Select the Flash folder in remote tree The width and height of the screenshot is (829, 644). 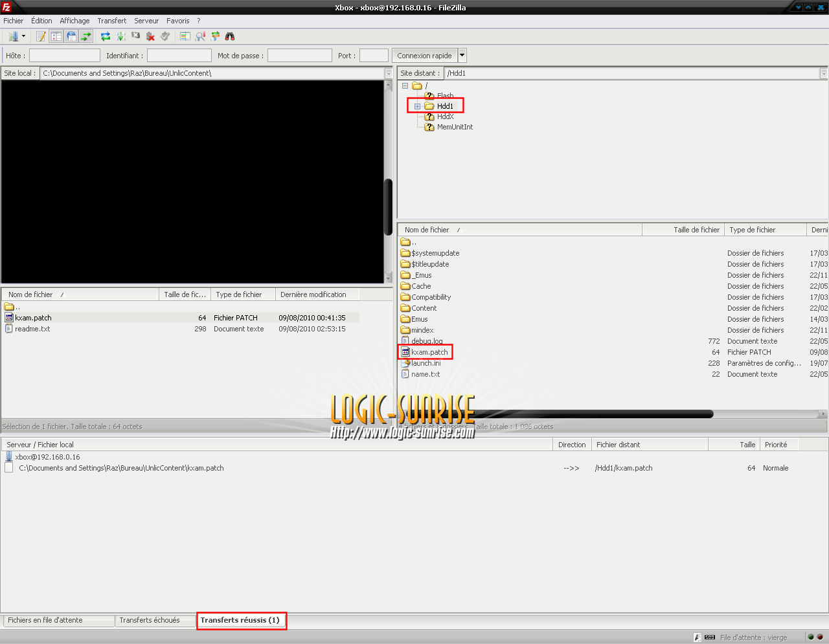[x=445, y=96]
